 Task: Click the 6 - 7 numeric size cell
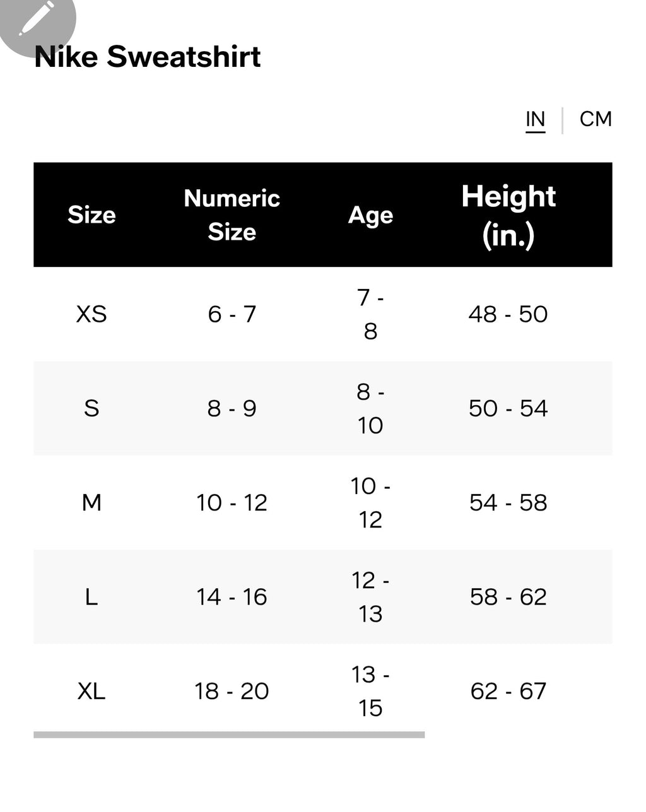tap(232, 314)
